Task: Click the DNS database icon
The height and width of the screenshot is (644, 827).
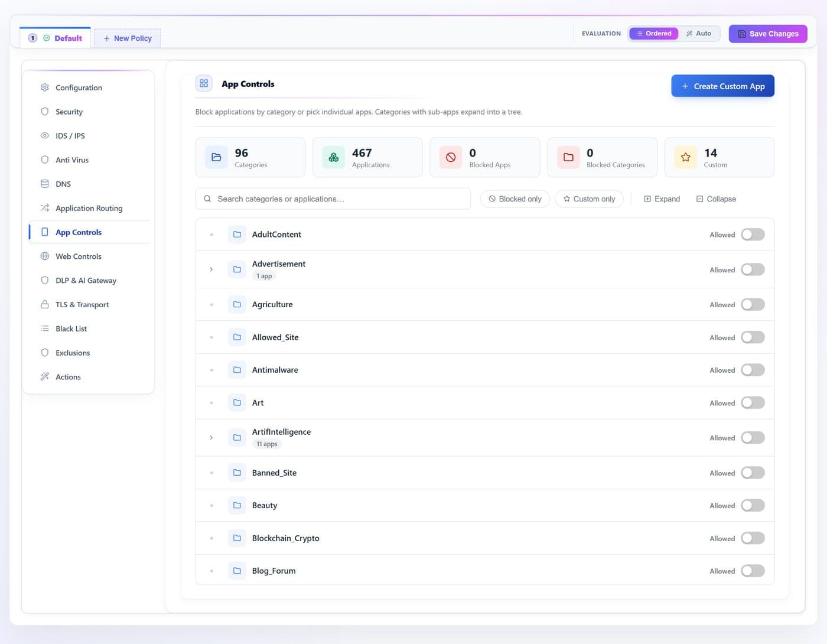Action: click(x=44, y=184)
